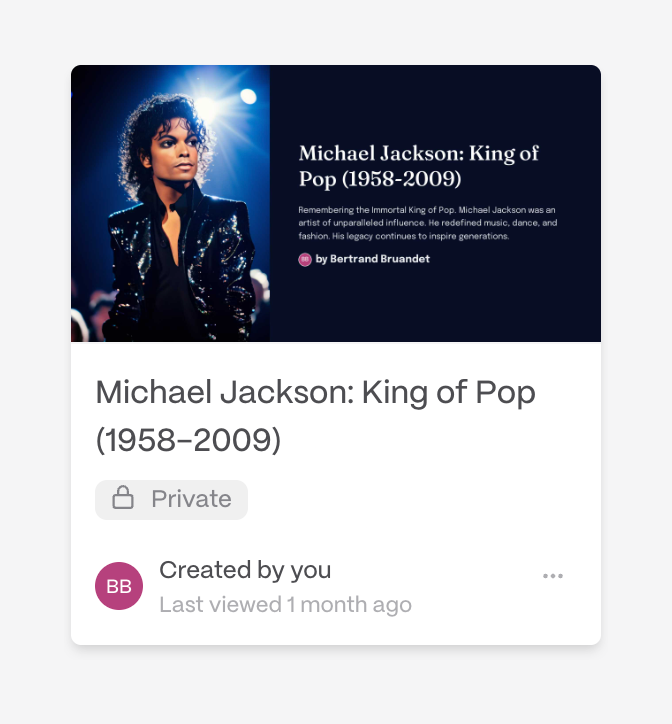The height and width of the screenshot is (724, 672).
Task: Click the tiny author avatar inside the cover
Action: [305, 259]
